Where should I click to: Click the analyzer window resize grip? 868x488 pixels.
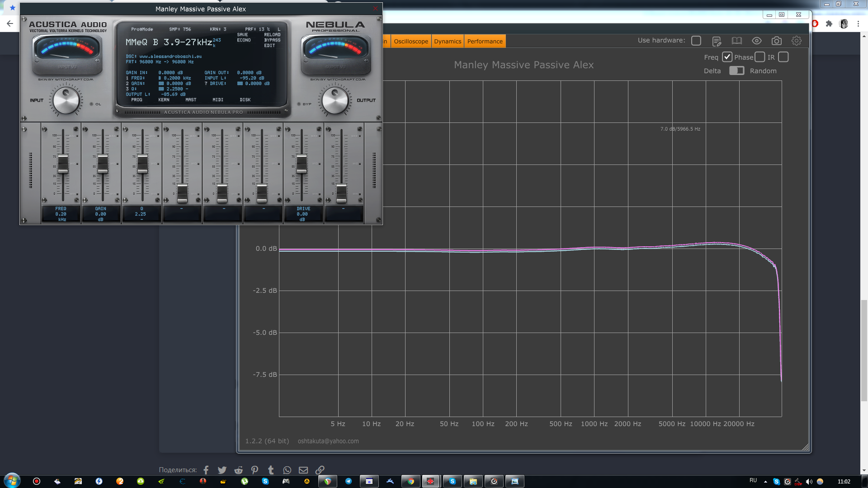tap(806, 447)
